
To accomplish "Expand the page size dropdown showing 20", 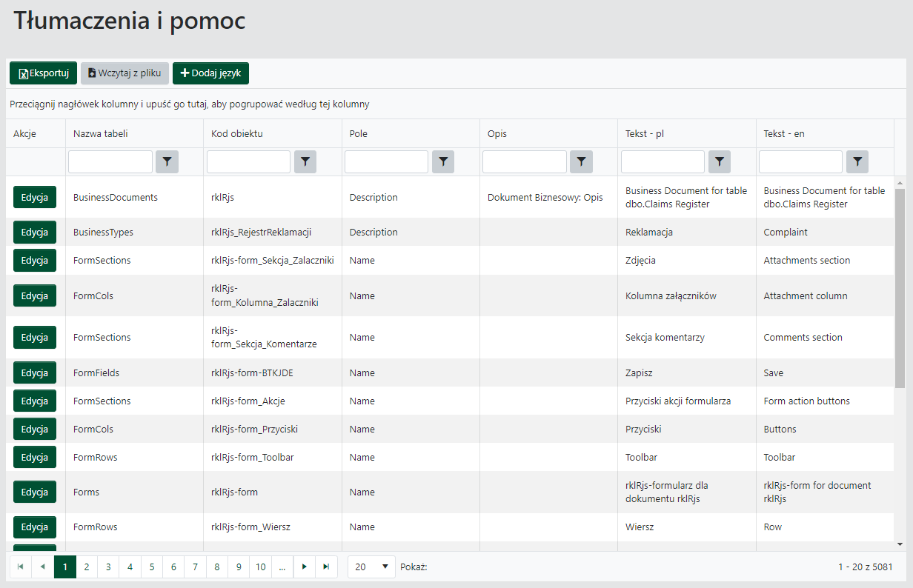I will [371, 567].
